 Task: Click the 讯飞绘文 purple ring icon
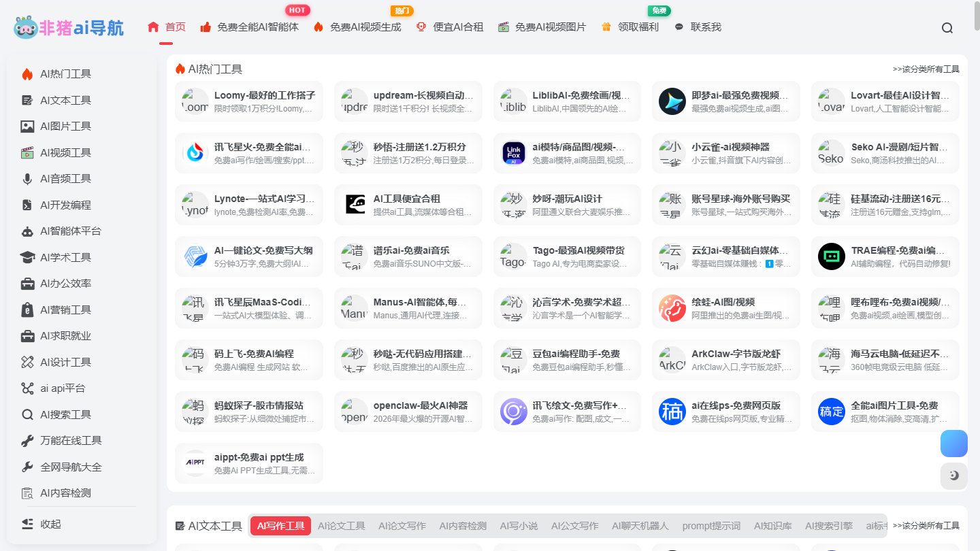click(514, 412)
